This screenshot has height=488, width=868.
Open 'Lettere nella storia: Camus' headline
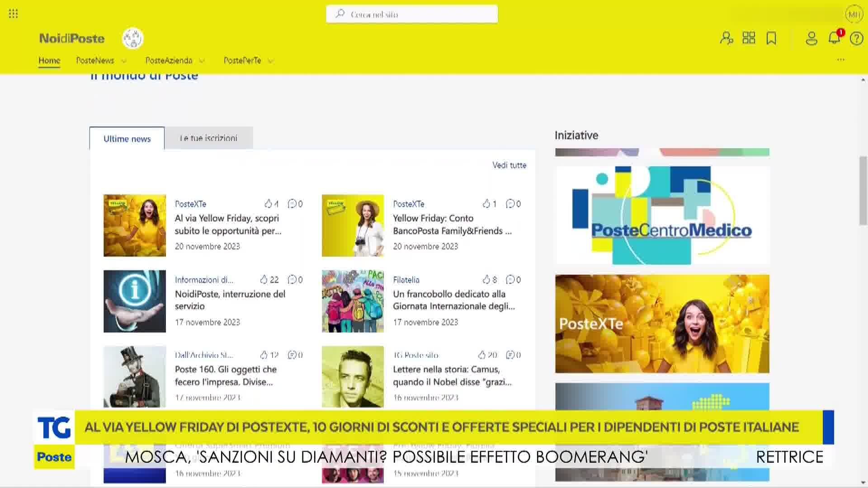click(x=452, y=375)
